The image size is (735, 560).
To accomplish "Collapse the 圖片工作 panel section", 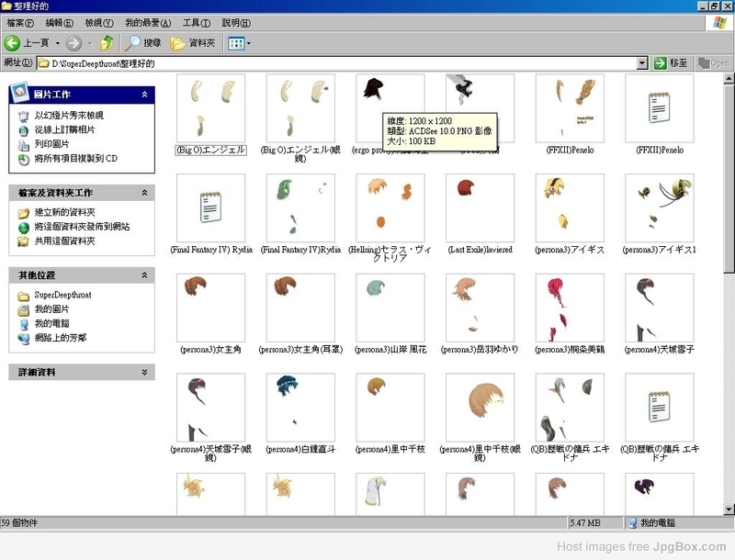I will (x=144, y=95).
